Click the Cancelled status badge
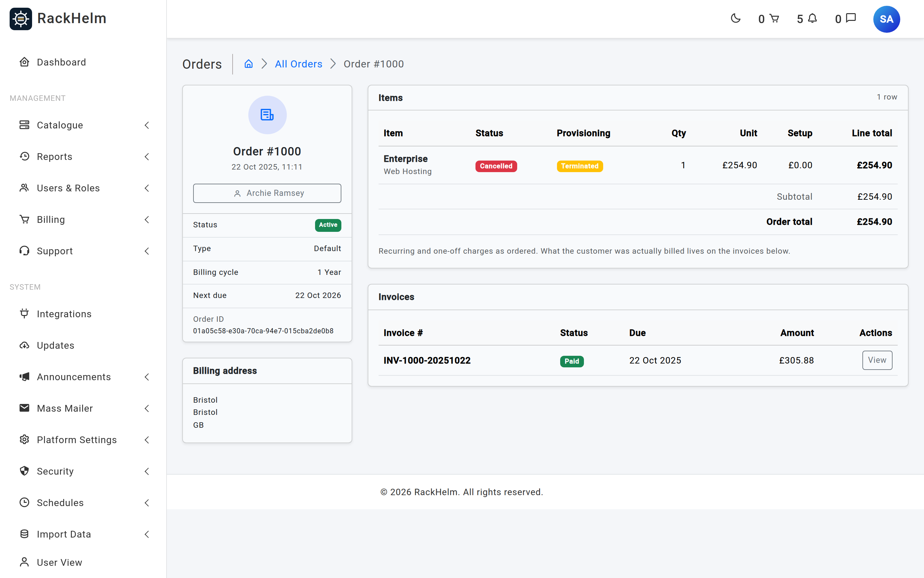This screenshot has width=924, height=578. pyautogui.click(x=496, y=166)
